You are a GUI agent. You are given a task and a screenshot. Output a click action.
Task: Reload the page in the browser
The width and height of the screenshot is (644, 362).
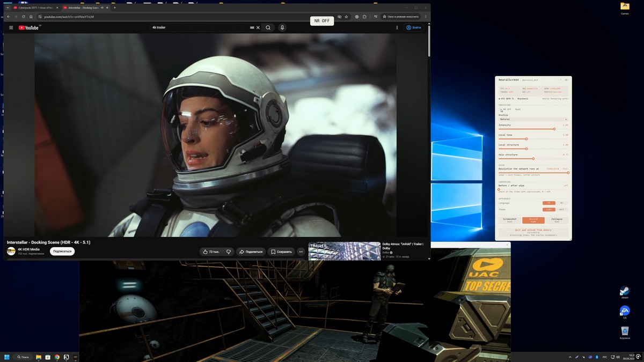coord(23,17)
